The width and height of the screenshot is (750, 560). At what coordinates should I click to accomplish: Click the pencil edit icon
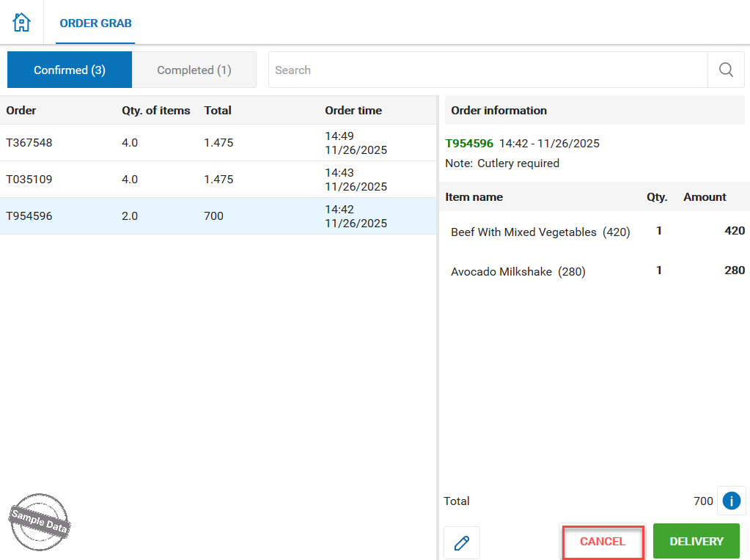pos(462,543)
